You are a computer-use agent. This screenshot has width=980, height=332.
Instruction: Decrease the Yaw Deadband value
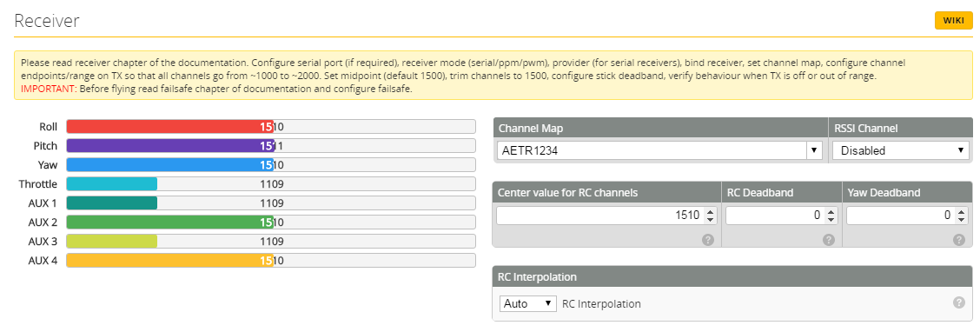click(x=960, y=220)
